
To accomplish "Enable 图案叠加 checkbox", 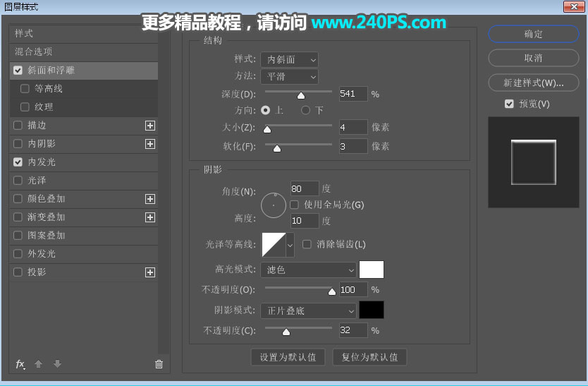I will click(x=18, y=236).
